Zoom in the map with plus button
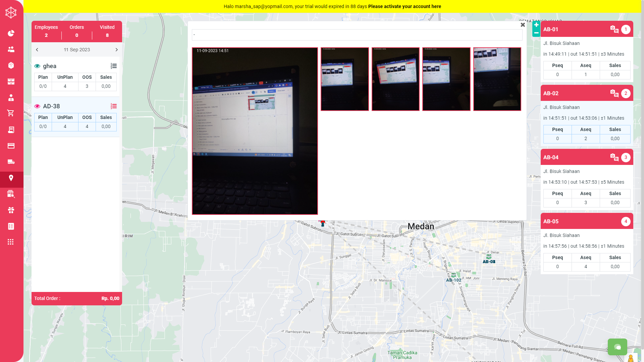The width and height of the screenshot is (644, 362). click(x=536, y=25)
